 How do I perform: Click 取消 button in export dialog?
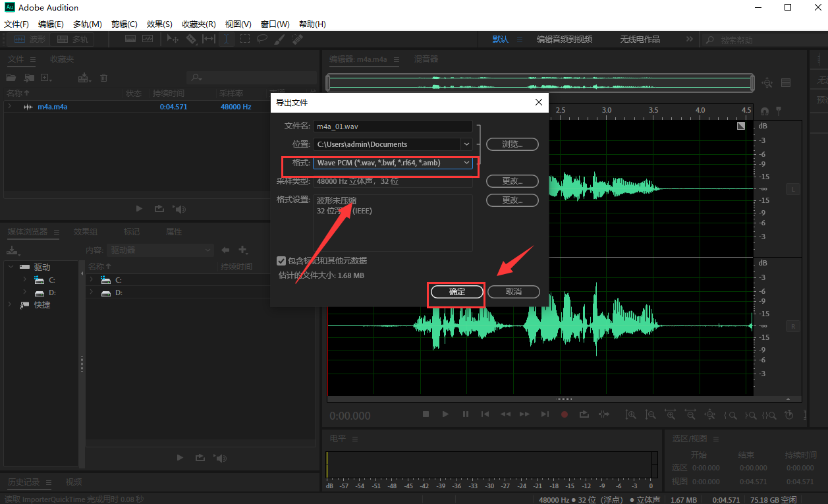click(514, 292)
